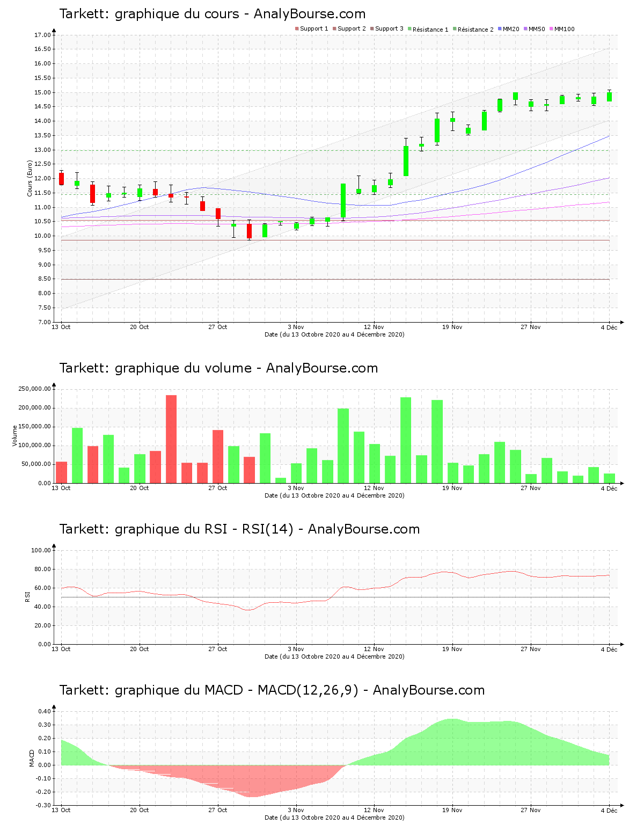Click the 20.00 RSI axis value
The image size is (644, 832).
pyautogui.click(x=42, y=625)
